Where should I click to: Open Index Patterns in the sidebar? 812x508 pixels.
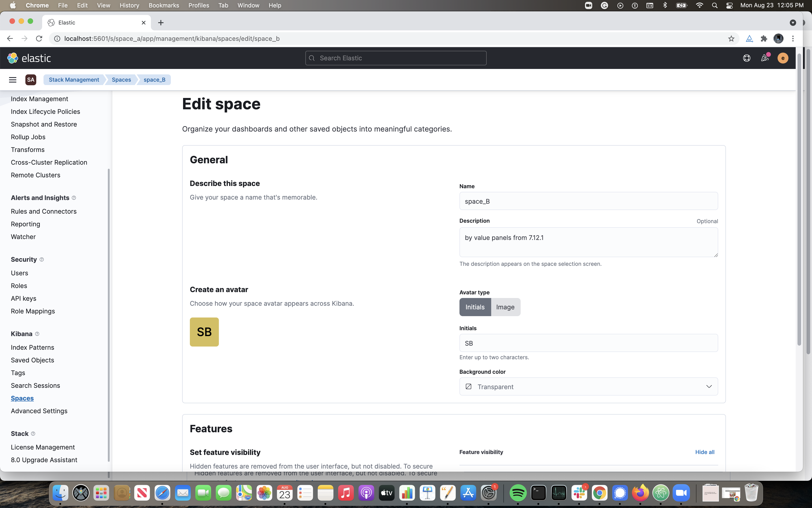tap(32, 347)
